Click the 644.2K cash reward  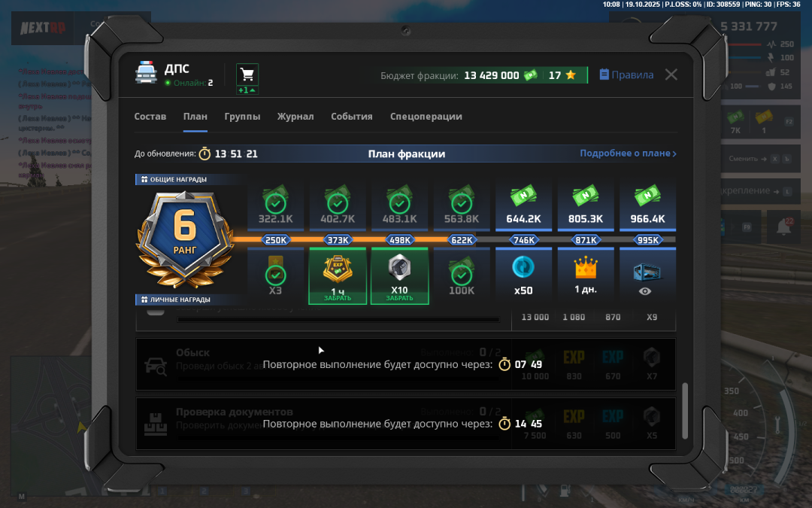pyautogui.click(x=523, y=204)
